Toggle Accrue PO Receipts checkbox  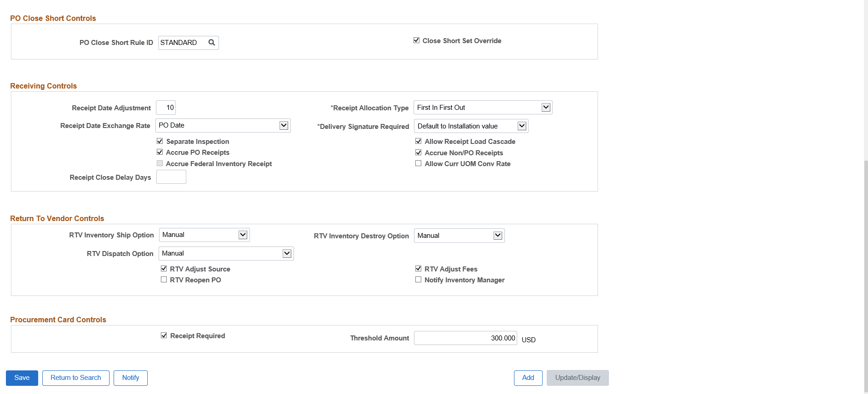click(160, 152)
